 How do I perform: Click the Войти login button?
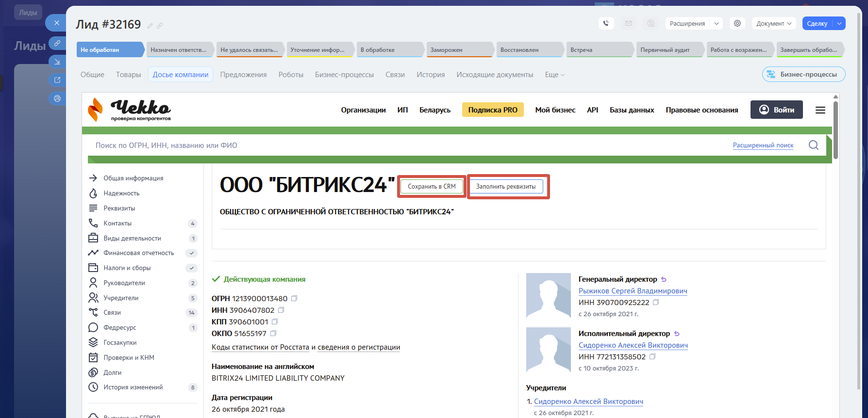(777, 110)
